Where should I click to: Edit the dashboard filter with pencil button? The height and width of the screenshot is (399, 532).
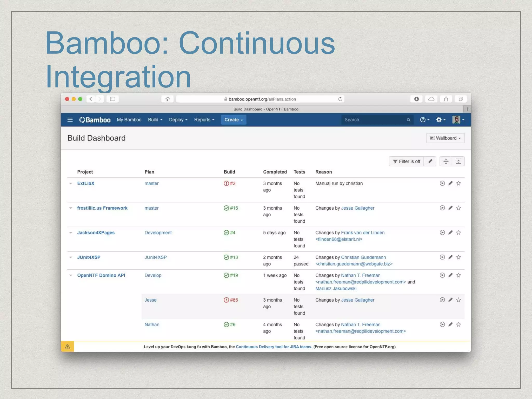coord(430,161)
